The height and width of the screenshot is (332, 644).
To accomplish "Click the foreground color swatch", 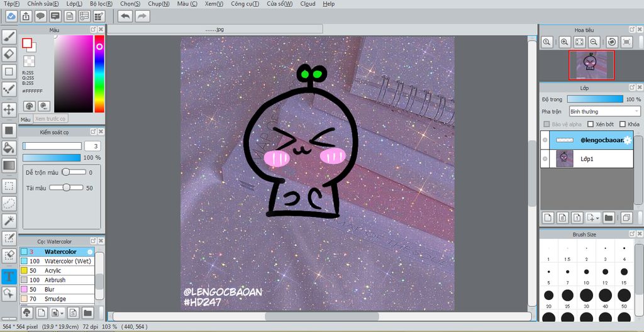I will tap(27, 43).
